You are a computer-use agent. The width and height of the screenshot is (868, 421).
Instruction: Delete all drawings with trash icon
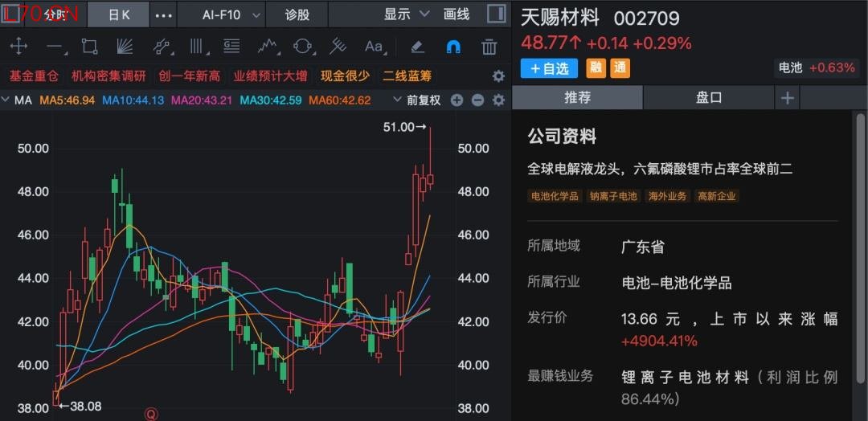[x=489, y=46]
